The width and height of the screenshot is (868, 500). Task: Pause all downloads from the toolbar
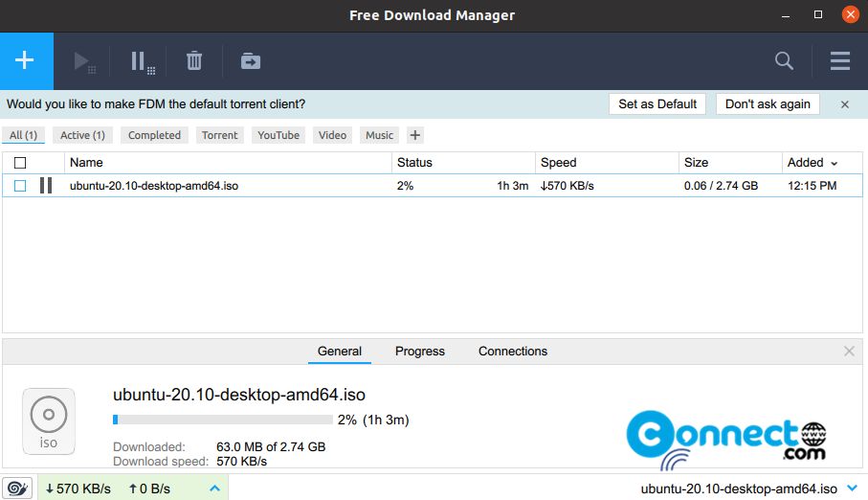click(x=143, y=62)
